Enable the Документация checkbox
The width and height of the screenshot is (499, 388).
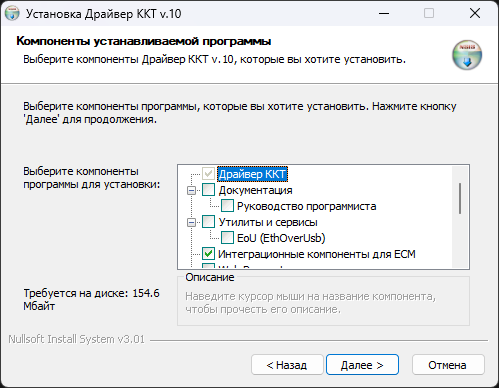pyautogui.click(x=208, y=190)
